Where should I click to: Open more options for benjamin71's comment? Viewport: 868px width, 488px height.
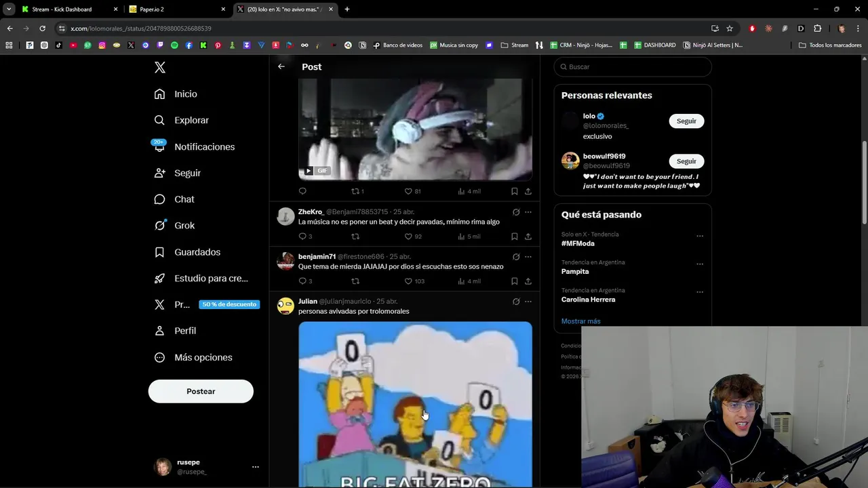528,257
